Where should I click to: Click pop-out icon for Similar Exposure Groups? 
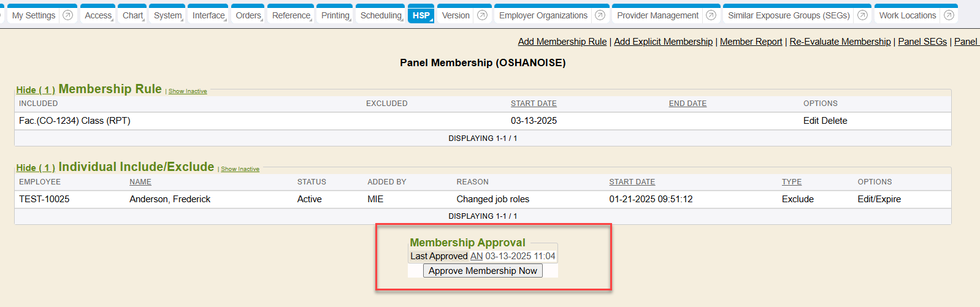point(863,15)
